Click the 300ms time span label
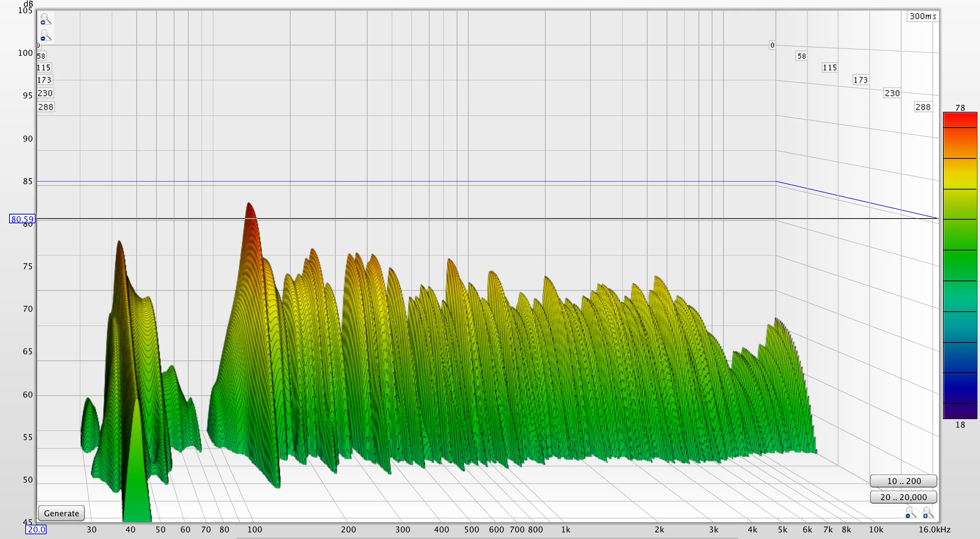The width and height of the screenshot is (980, 539). point(922,16)
